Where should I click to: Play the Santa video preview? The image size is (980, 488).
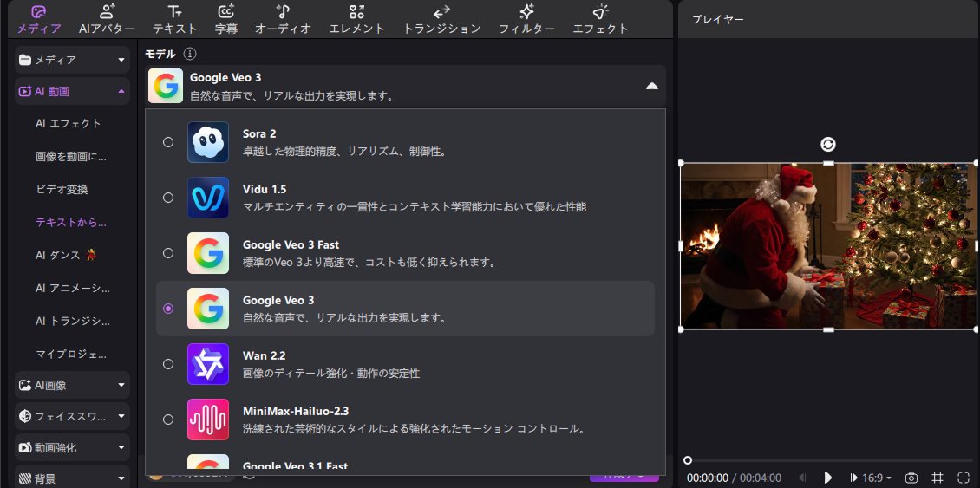click(x=828, y=478)
